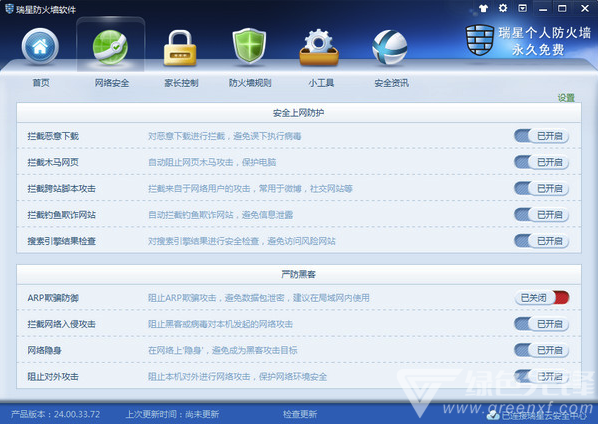Enable the ARP欺骗防御 switch

[x=542, y=298]
